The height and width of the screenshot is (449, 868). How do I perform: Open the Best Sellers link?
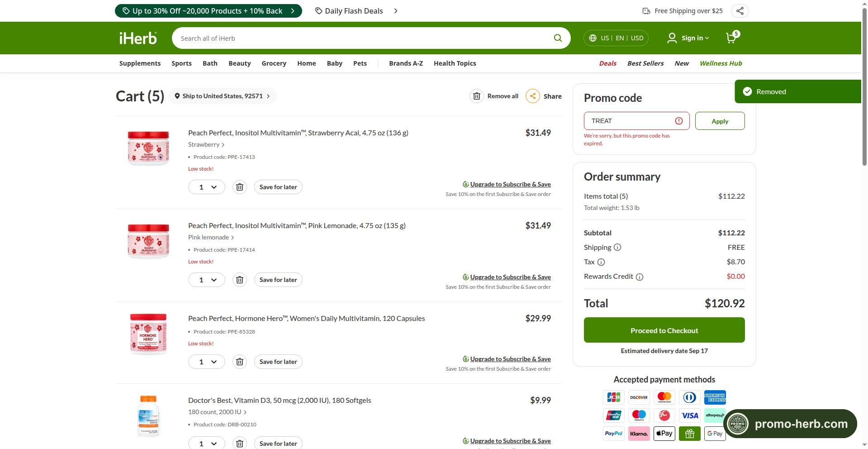645,63
